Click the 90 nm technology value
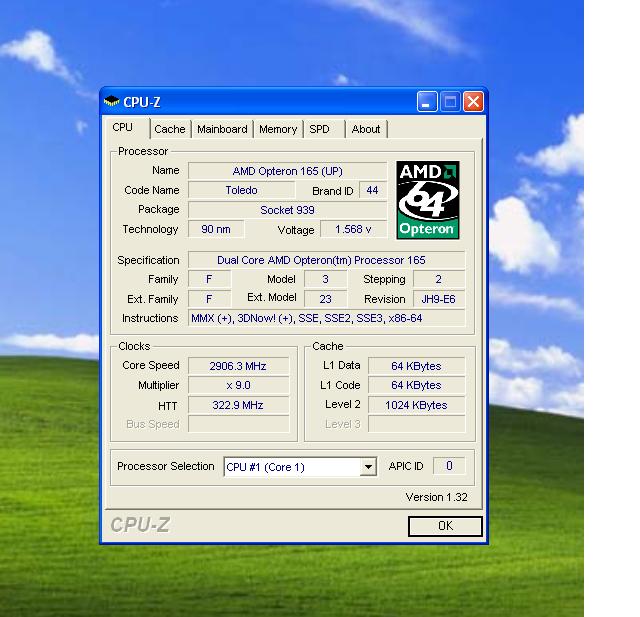 (x=216, y=229)
